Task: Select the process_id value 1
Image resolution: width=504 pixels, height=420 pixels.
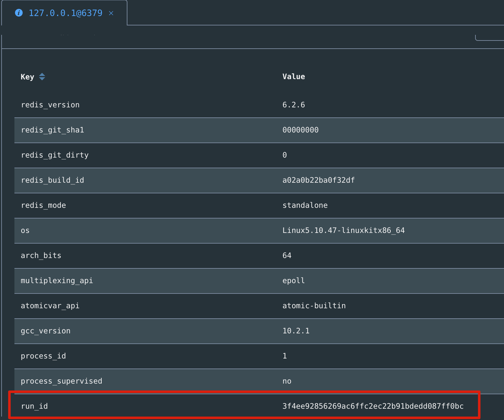Action: 285,356
